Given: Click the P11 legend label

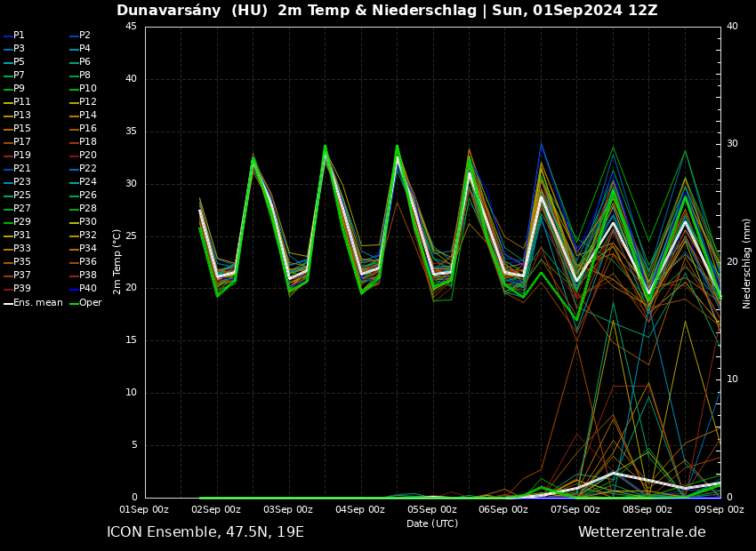Looking at the screenshot, I should coord(21,102).
